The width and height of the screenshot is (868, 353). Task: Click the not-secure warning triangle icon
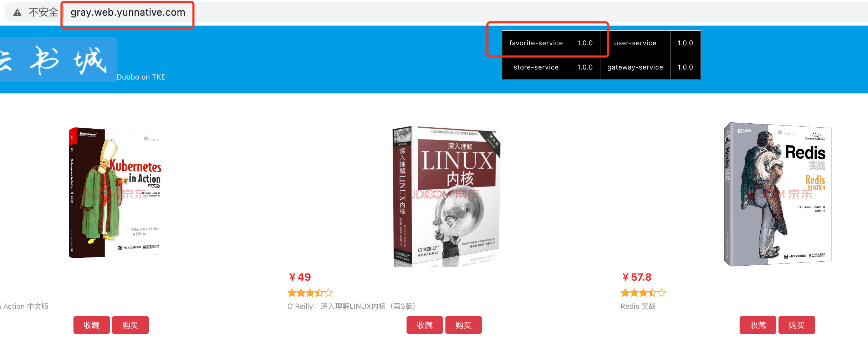coord(17,13)
